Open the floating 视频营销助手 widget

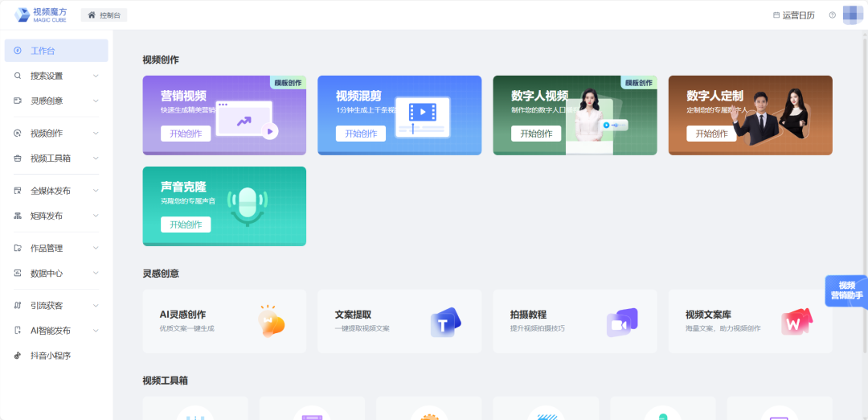point(846,290)
